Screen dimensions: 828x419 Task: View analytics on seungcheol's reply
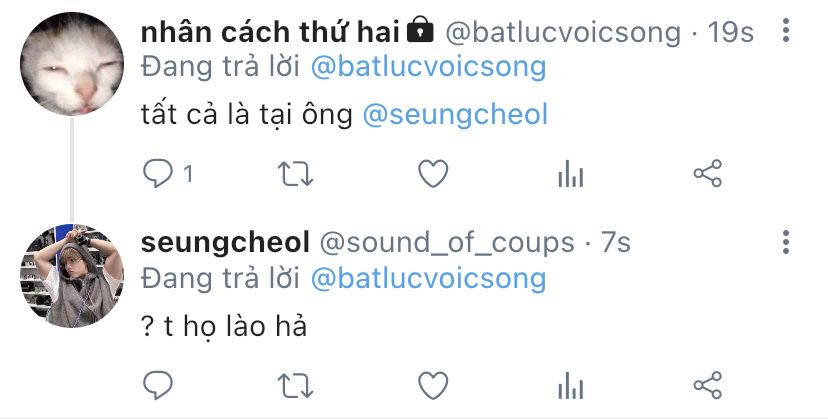(570, 386)
